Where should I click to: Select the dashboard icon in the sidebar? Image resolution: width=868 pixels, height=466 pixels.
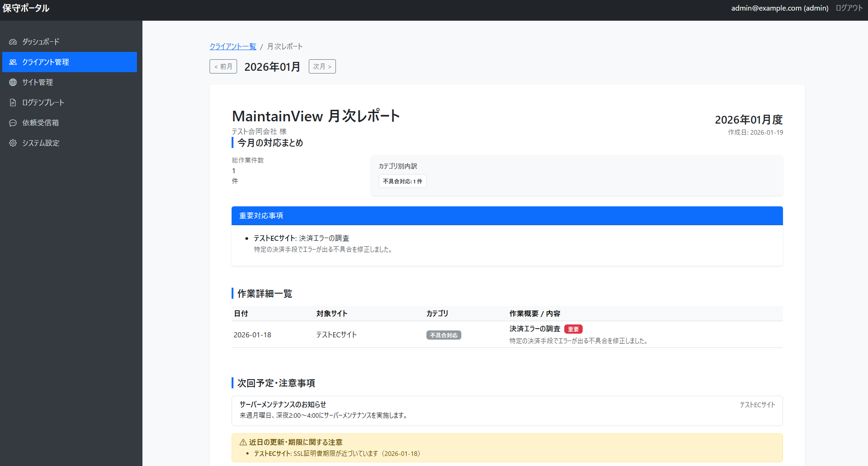point(12,42)
